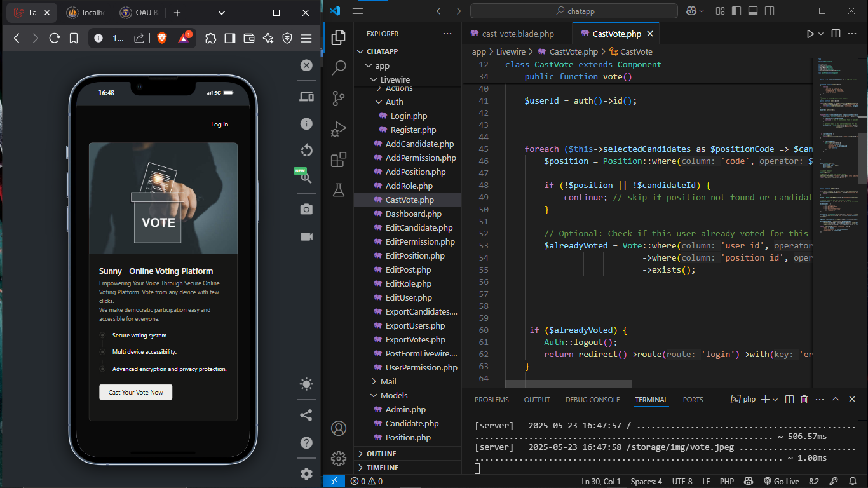
Task: Open Run and Debug view icon
Action: click(339, 129)
